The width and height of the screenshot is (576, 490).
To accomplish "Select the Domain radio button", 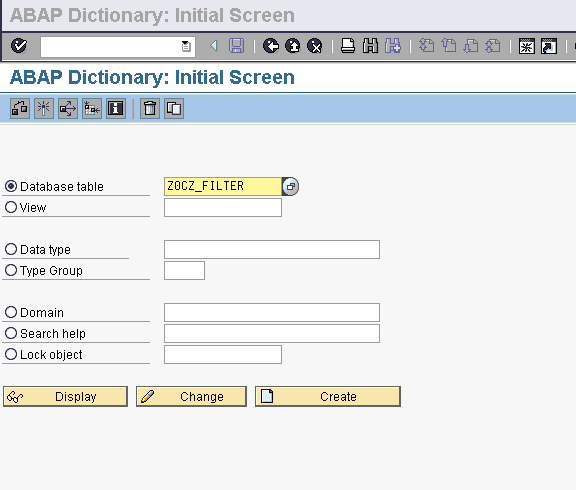I will coord(11,312).
